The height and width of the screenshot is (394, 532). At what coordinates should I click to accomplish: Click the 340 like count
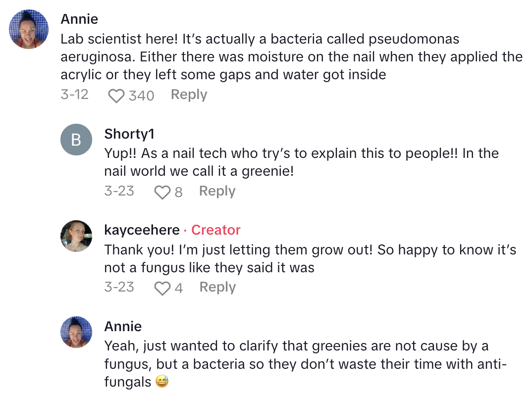click(x=141, y=96)
